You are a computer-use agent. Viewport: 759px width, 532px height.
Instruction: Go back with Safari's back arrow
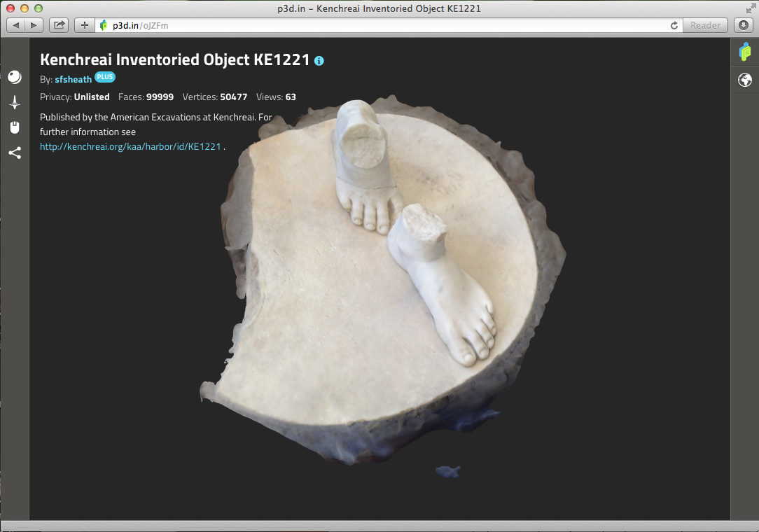coord(16,25)
